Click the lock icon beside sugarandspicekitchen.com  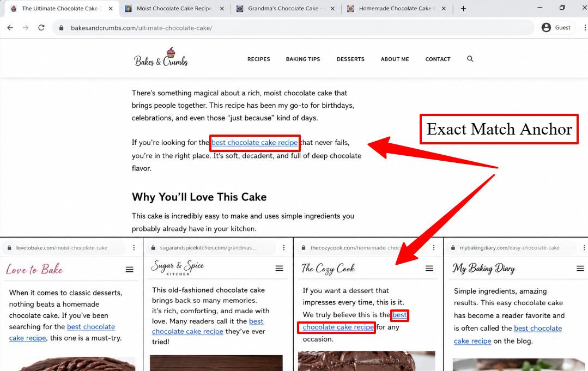[x=153, y=248]
